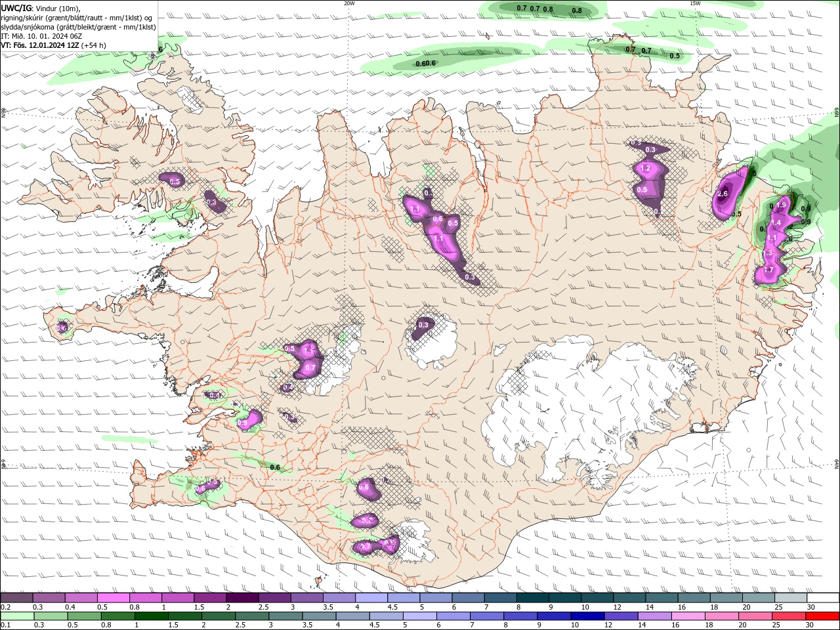
Task: Click the '1.9' snowfall value on the map
Action: point(781,205)
